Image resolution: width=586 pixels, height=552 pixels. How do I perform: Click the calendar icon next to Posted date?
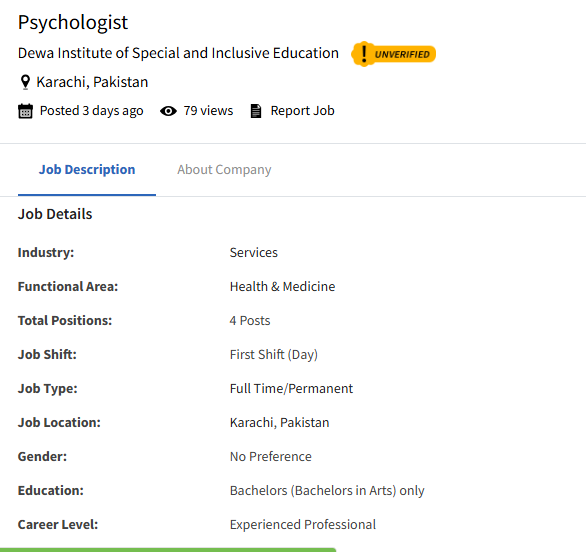(x=25, y=111)
